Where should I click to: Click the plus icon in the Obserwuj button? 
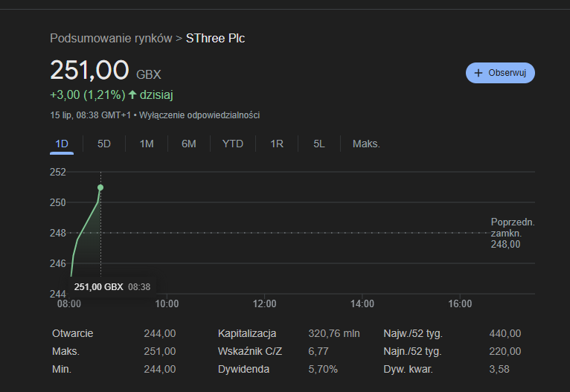[478, 73]
